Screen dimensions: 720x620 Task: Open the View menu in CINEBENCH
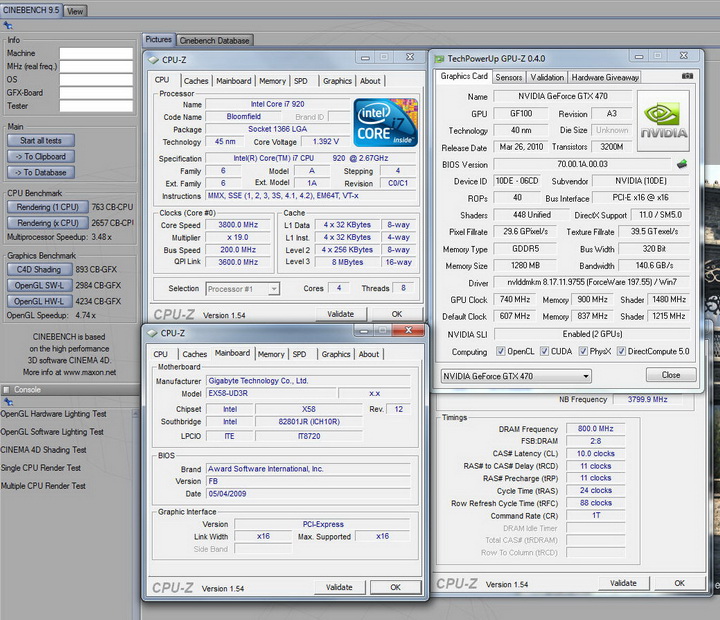click(x=75, y=11)
